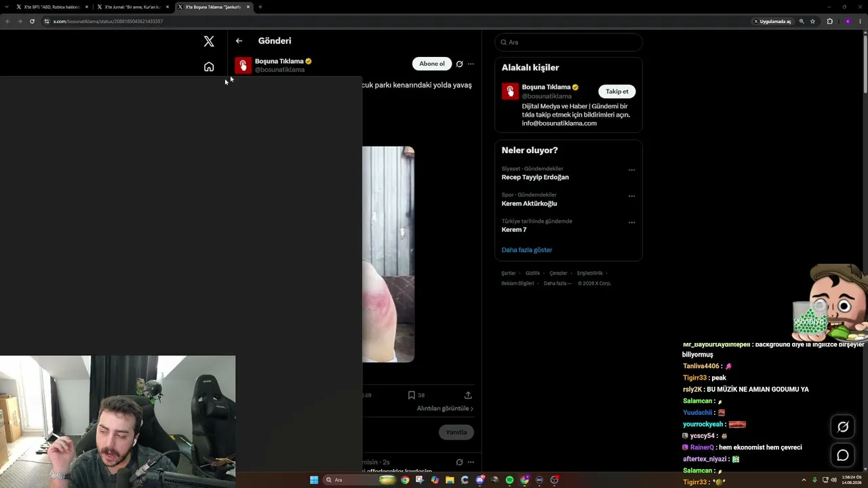Open the post's three-dot more menu

pyautogui.click(x=471, y=64)
